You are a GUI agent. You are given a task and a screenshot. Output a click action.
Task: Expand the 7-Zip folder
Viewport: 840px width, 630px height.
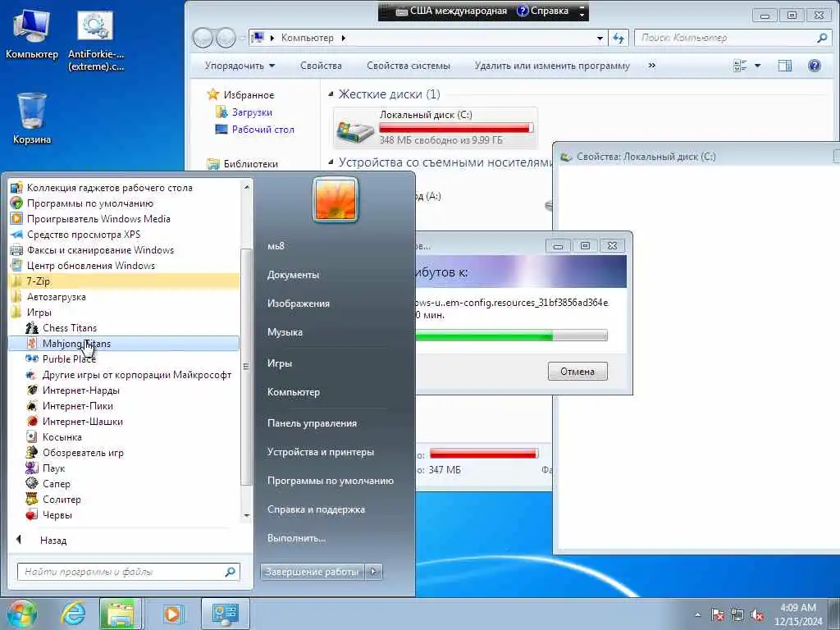pos(124,281)
